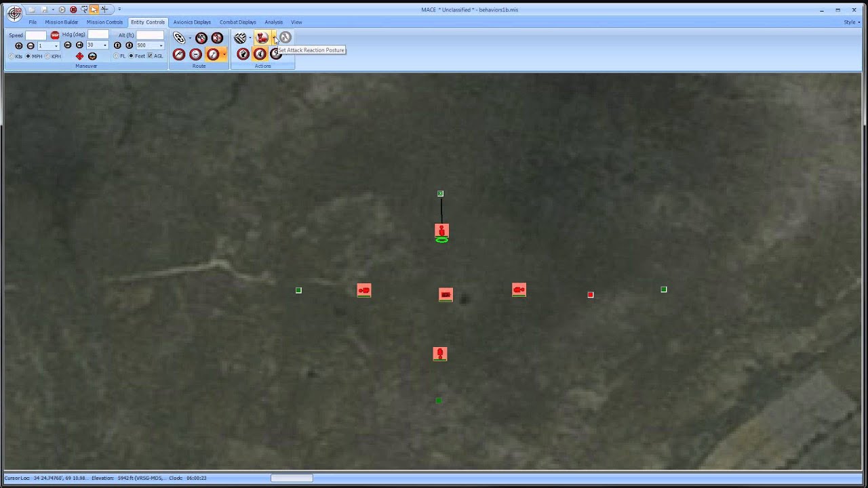Screen dimensions: 868x488
Task: Switch to the Mission Controls tab
Action: 104,22
